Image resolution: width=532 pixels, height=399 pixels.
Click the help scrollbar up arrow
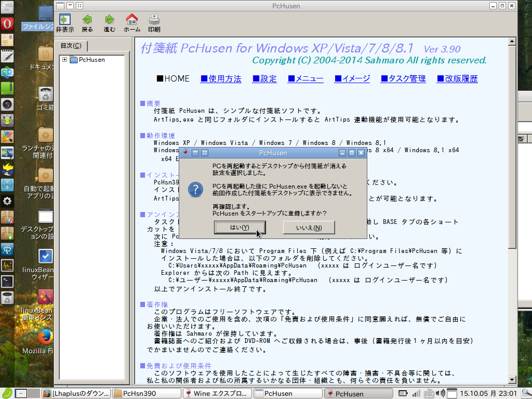click(512, 42)
